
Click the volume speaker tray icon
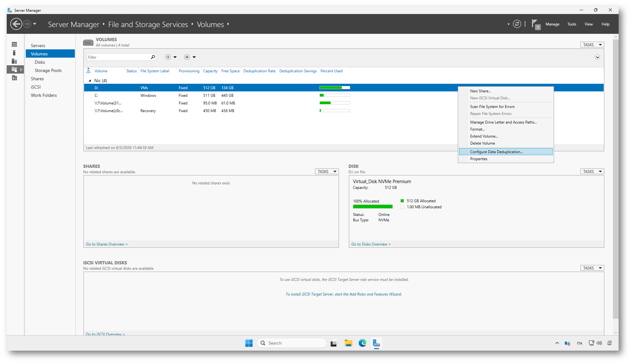coord(599,343)
